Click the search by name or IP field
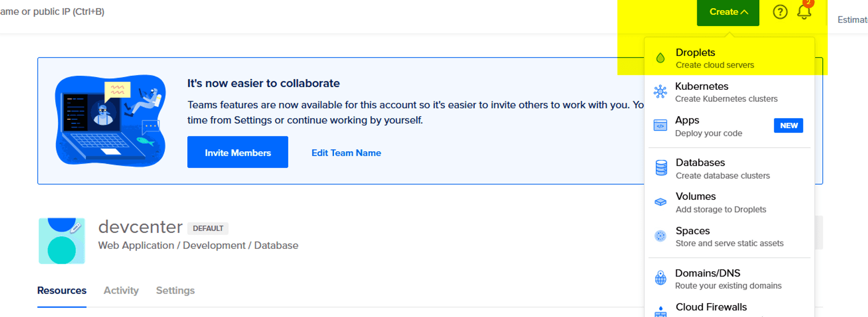Viewport: 868px width, 317px height. (52, 12)
